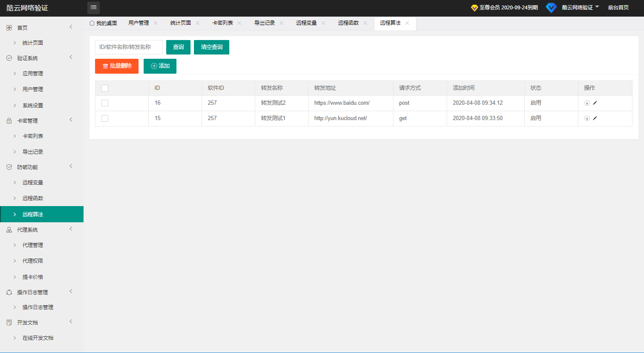
Task: Click the blue diamond avatar icon in header
Action: pos(551,8)
